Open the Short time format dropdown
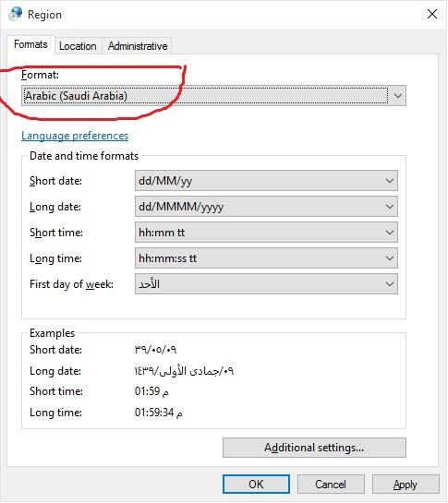The height and width of the screenshot is (503, 448). (x=389, y=233)
